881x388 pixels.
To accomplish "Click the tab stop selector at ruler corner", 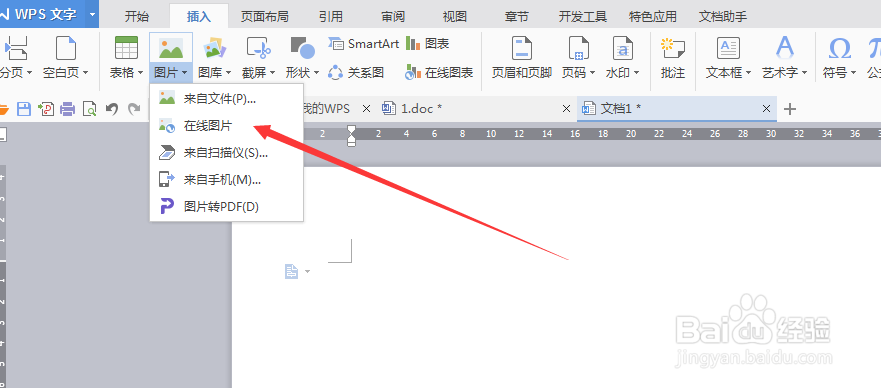I will click(x=3, y=135).
